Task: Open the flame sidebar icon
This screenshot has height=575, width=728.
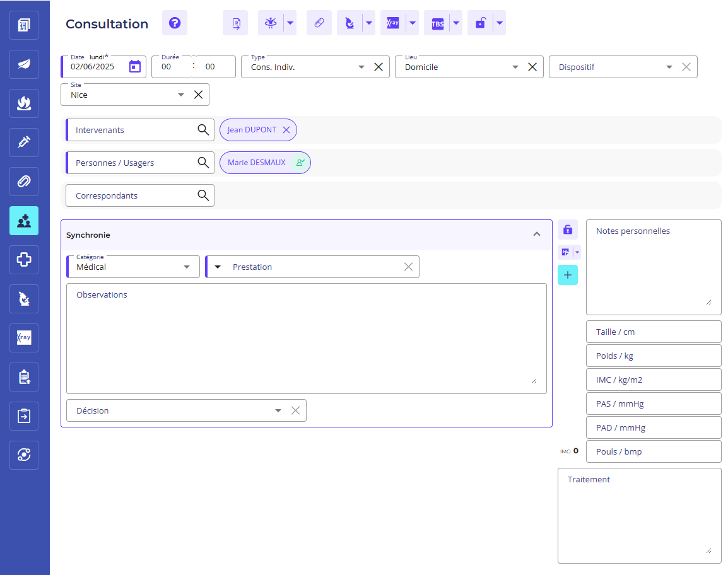Action: click(24, 103)
